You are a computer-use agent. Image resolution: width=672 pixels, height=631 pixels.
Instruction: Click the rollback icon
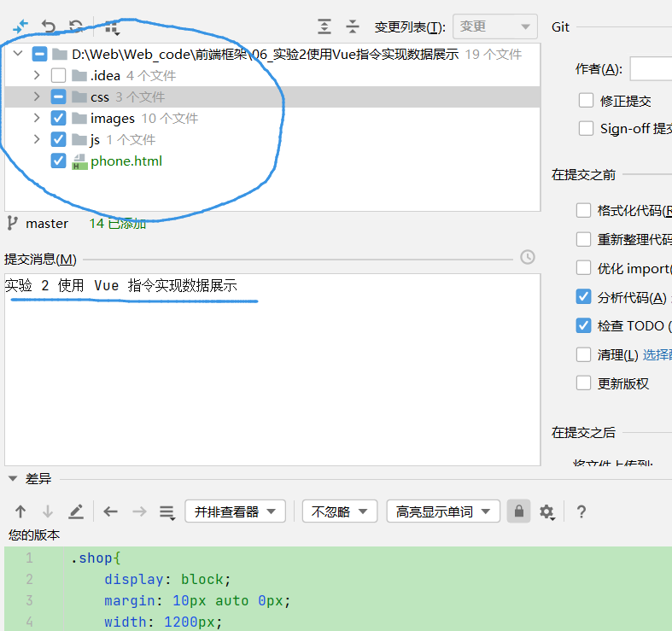point(49,27)
